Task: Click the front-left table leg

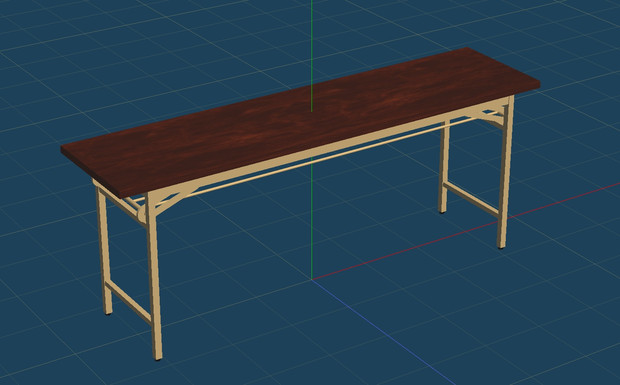Action: click(153, 277)
